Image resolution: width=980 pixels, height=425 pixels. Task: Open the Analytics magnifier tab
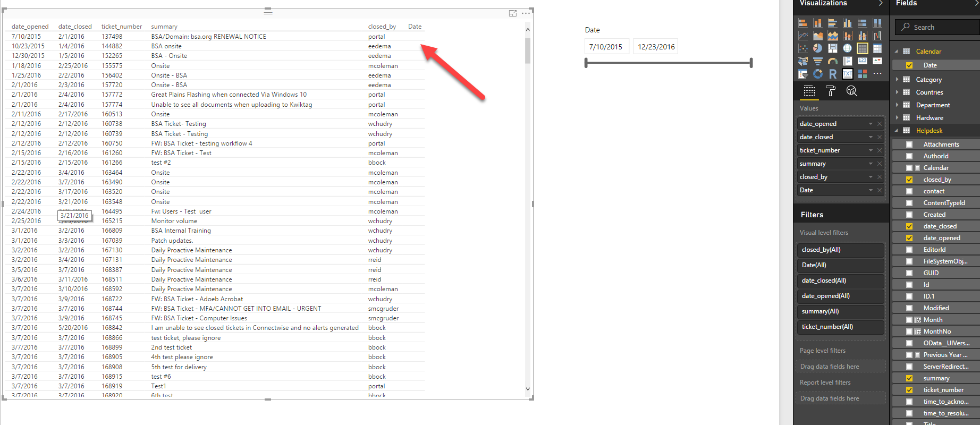click(x=851, y=91)
